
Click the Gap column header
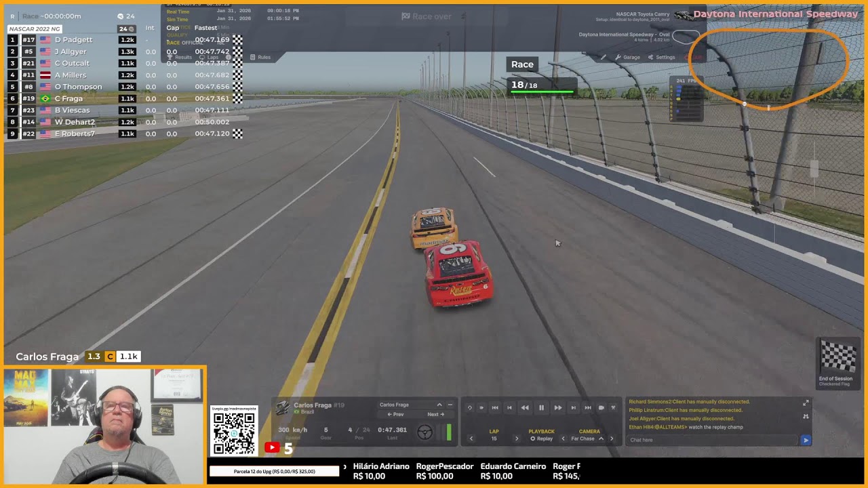(x=172, y=28)
